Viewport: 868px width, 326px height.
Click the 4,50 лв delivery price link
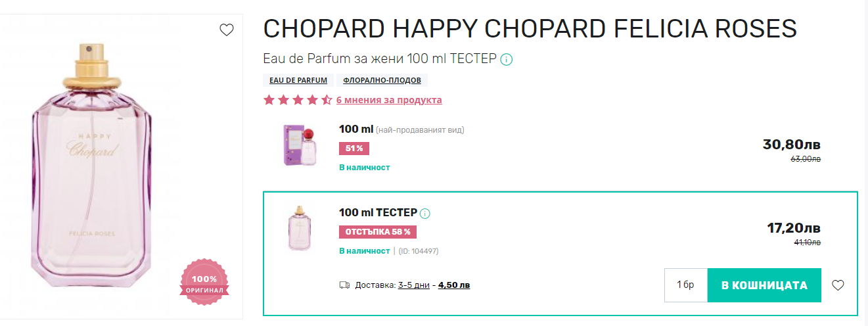point(454,285)
